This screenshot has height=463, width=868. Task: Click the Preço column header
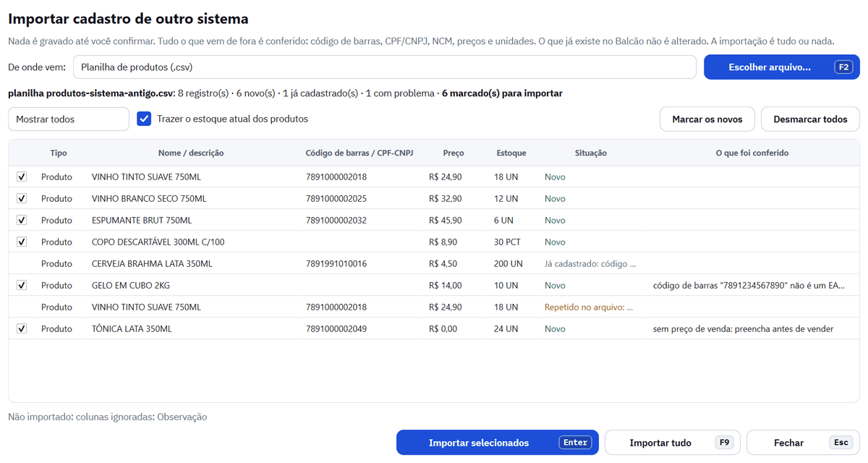pyautogui.click(x=454, y=153)
